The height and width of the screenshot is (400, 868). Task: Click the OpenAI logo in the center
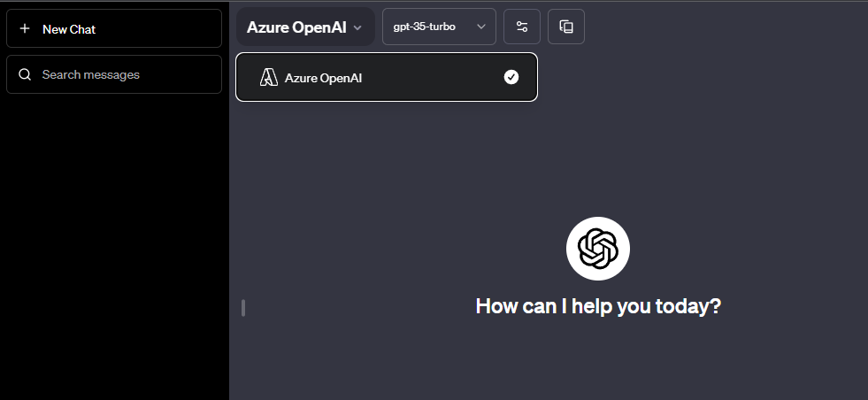point(598,248)
